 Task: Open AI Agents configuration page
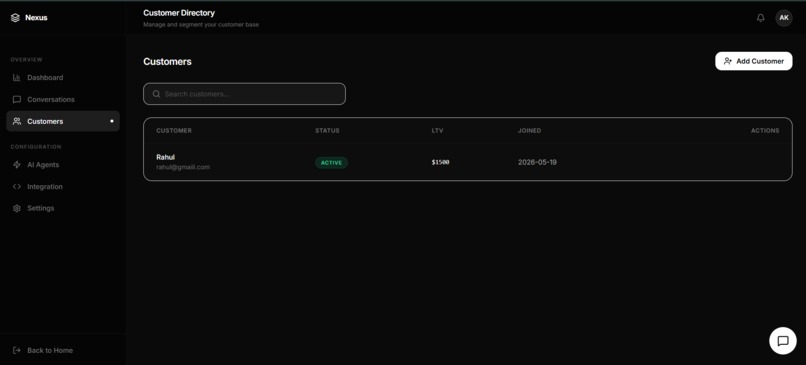[63, 165]
